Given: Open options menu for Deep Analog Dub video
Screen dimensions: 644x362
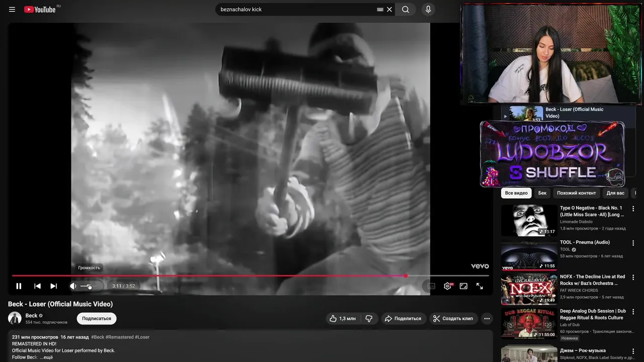Looking at the screenshot, I should click(x=633, y=312).
